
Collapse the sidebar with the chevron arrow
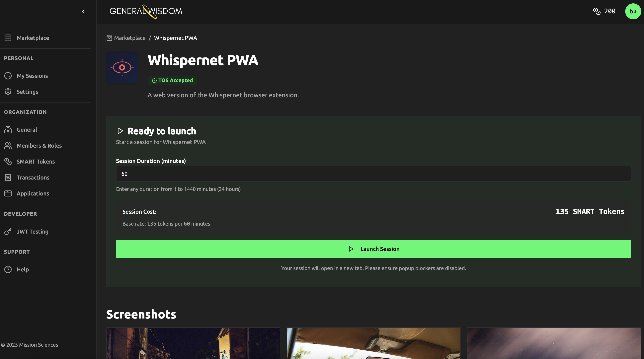[x=84, y=11]
